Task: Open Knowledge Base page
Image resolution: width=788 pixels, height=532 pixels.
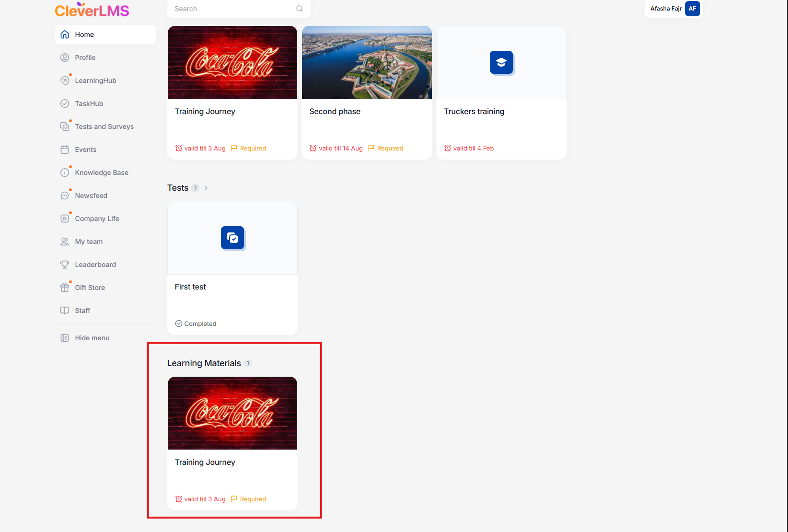Action: [x=105, y=173]
